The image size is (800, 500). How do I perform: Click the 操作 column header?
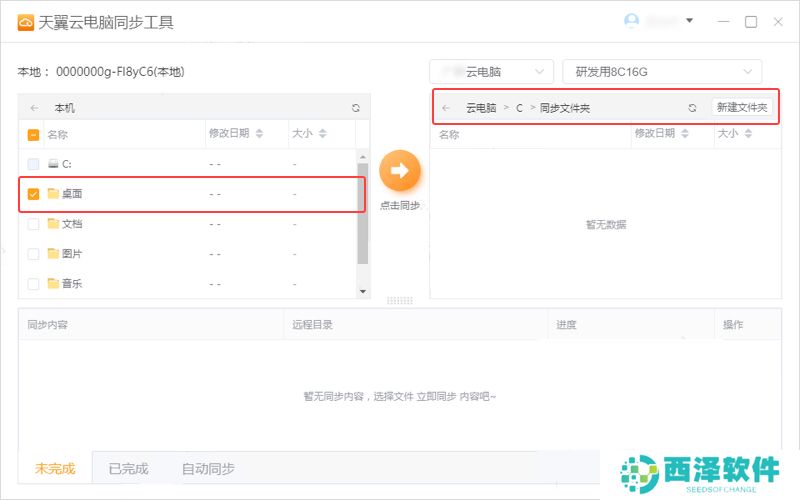[x=733, y=324]
